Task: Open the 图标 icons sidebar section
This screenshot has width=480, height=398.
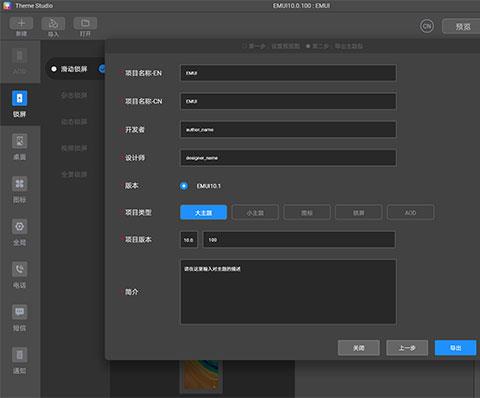Action: [x=20, y=190]
